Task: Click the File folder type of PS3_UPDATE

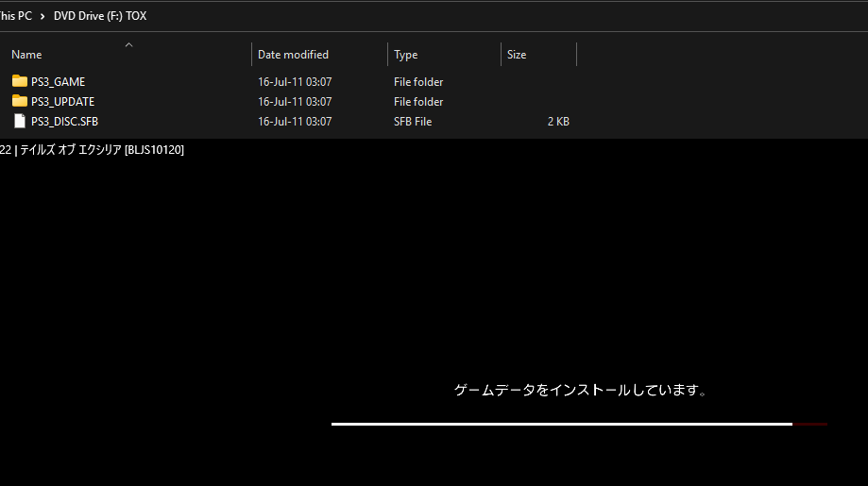Action: click(x=418, y=102)
